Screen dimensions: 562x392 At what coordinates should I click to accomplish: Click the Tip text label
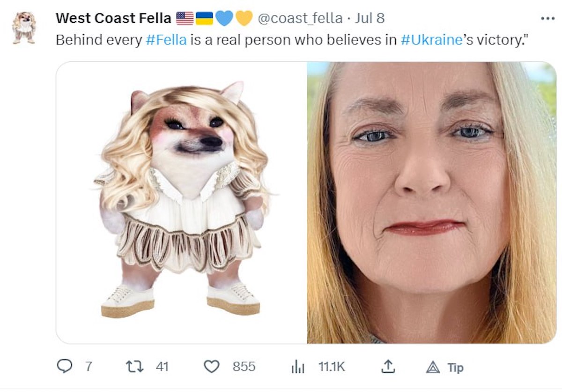pyautogui.click(x=455, y=368)
